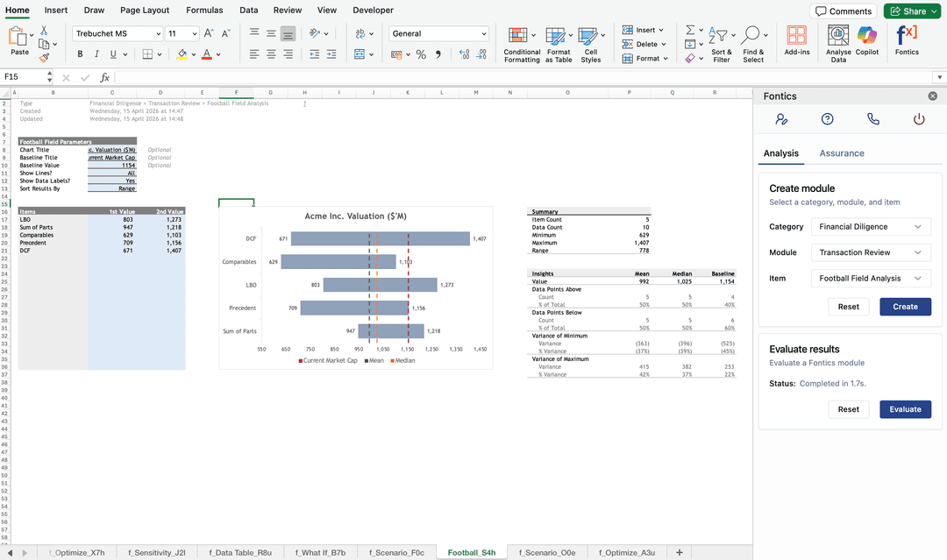Click the Fontics ribbon icon
947x560 pixels.
pos(907,41)
